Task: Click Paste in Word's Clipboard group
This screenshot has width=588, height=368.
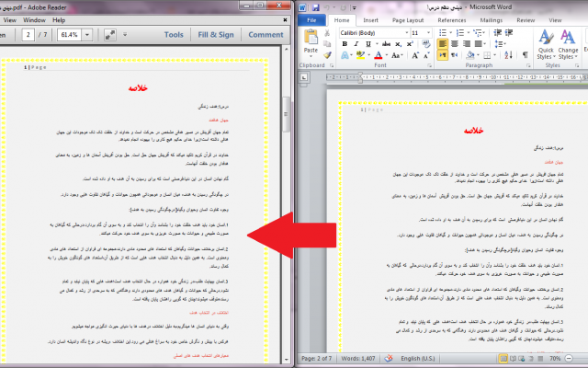Action: tap(311, 41)
